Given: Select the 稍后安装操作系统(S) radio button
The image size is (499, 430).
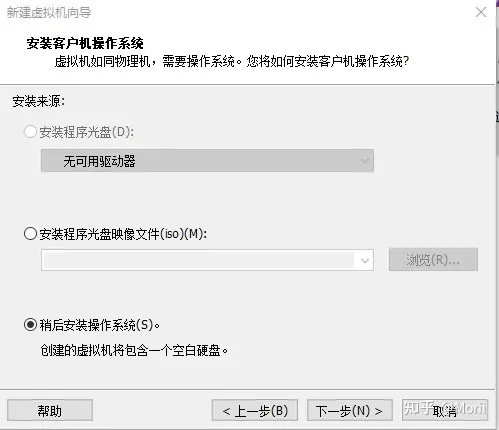Looking at the screenshot, I should [30, 324].
